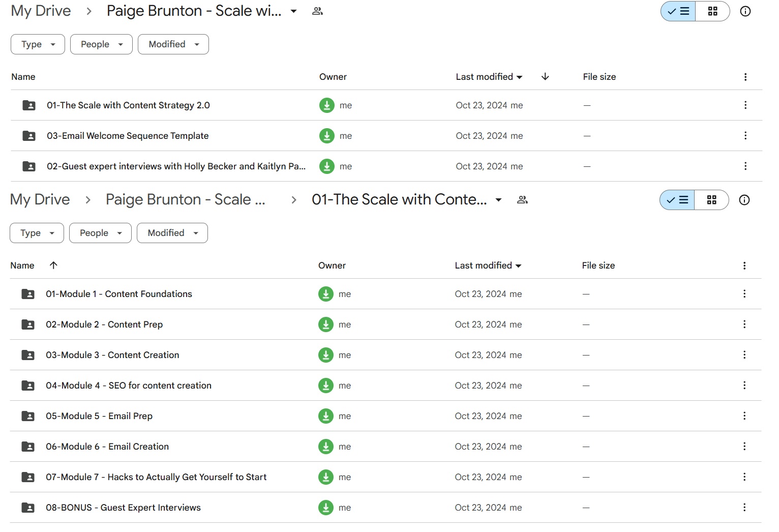Click offline badge in 05-Module 5 - Email Prep row

click(325, 416)
